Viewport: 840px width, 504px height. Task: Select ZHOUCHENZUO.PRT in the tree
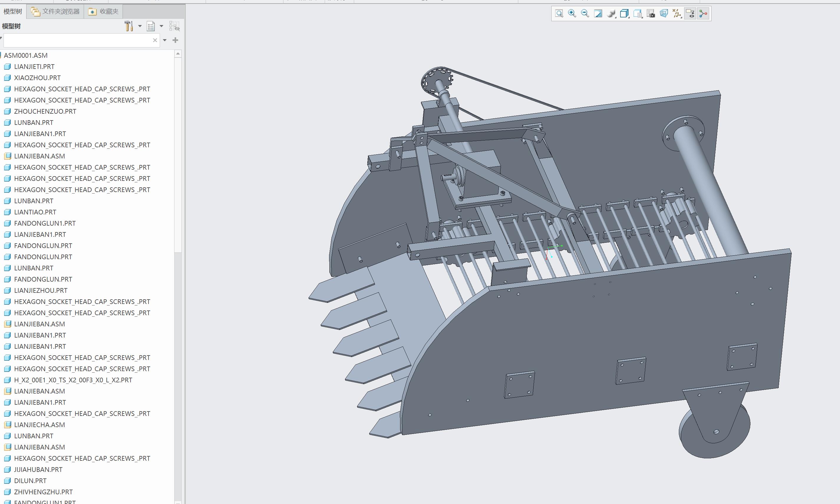(45, 111)
